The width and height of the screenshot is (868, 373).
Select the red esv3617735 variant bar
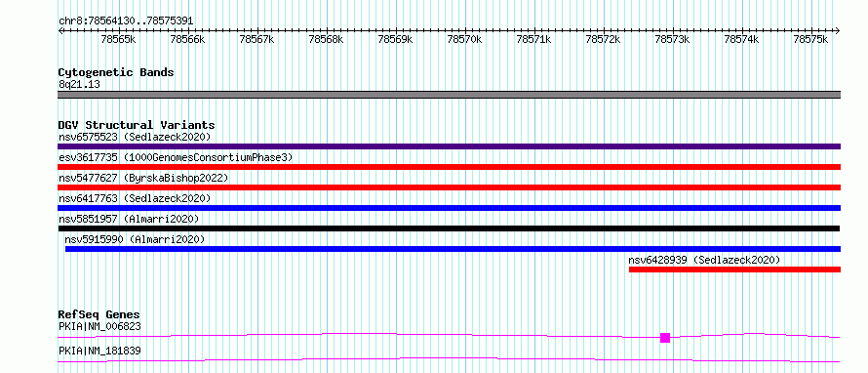click(449, 167)
